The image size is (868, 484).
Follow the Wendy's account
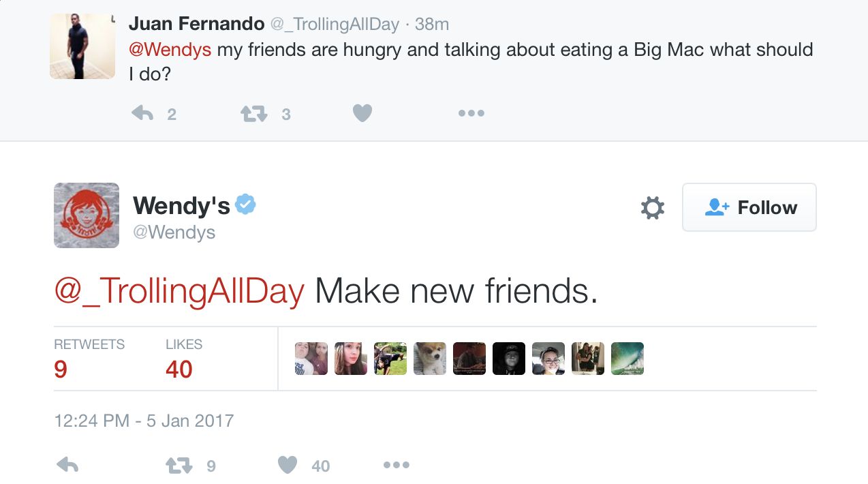point(749,208)
